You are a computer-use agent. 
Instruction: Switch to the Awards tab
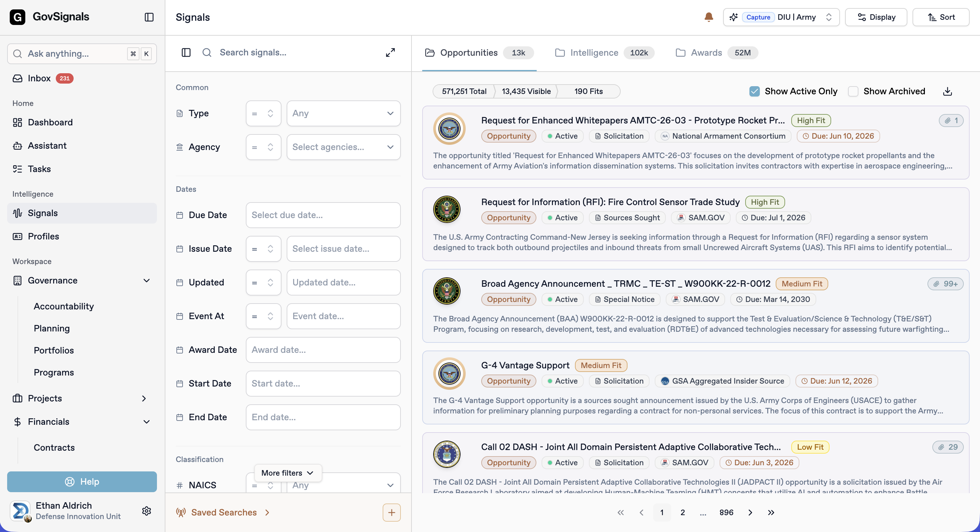pos(716,53)
